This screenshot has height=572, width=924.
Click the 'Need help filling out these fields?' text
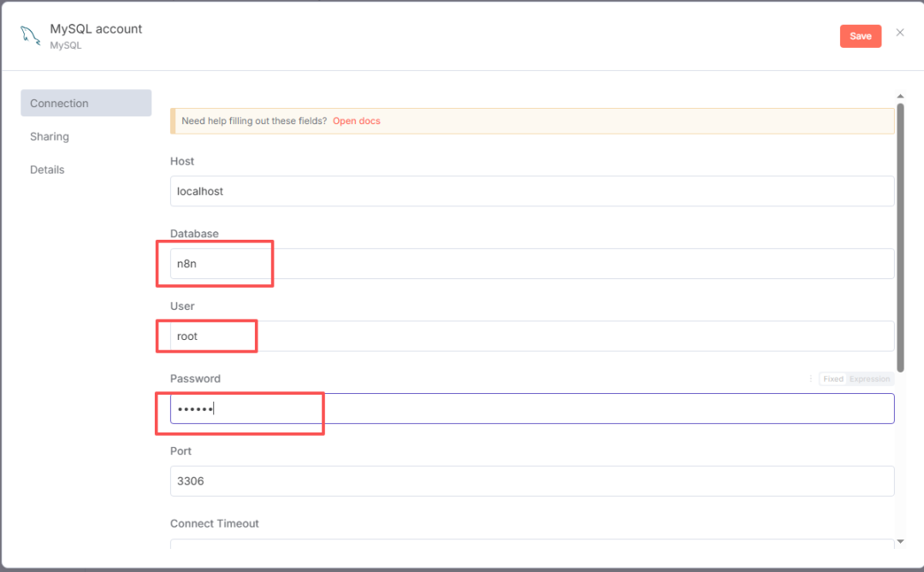point(254,121)
